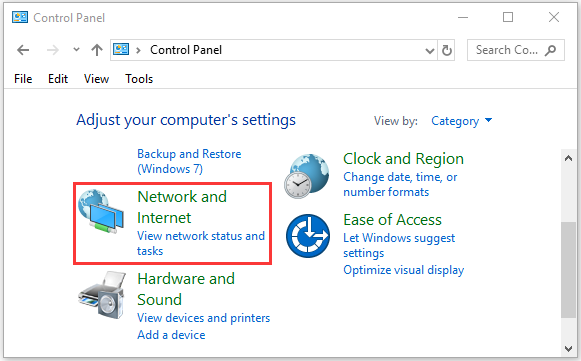Open the View menu
This screenshot has width=581, height=361.
[96, 79]
